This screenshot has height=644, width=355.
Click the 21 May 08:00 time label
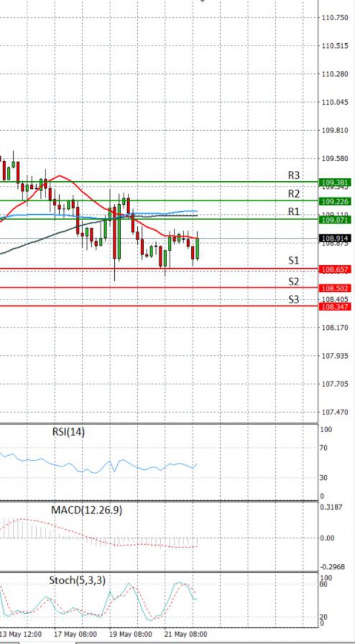coord(186,634)
